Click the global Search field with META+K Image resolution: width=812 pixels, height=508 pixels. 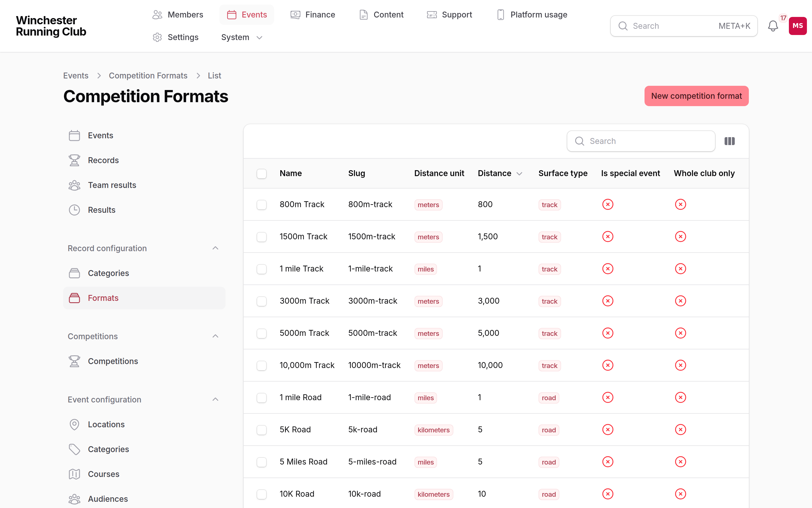[x=683, y=26]
